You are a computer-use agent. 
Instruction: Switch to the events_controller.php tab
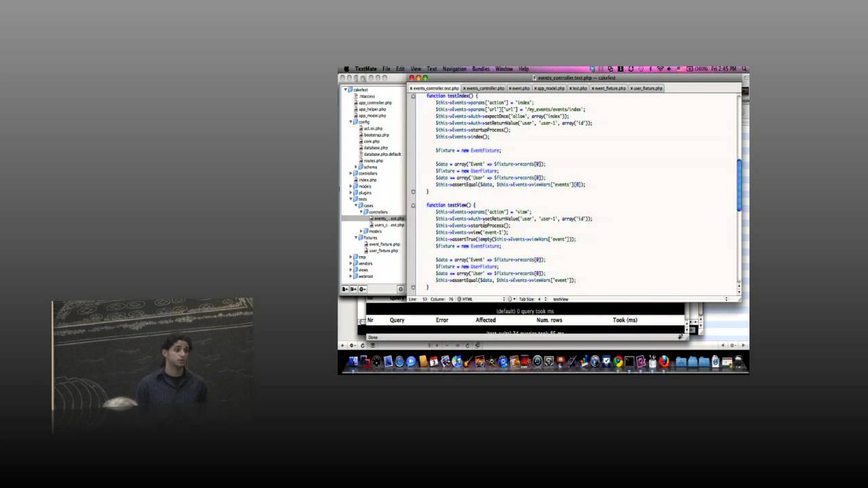(484, 88)
